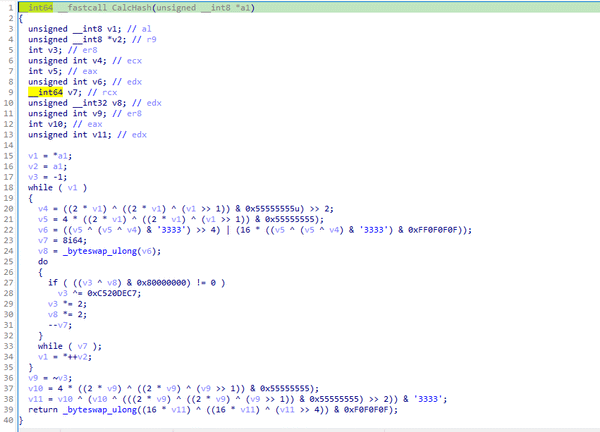Click the 'do' keyword
The height and width of the screenshot is (432, 600).
[x=43, y=261]
